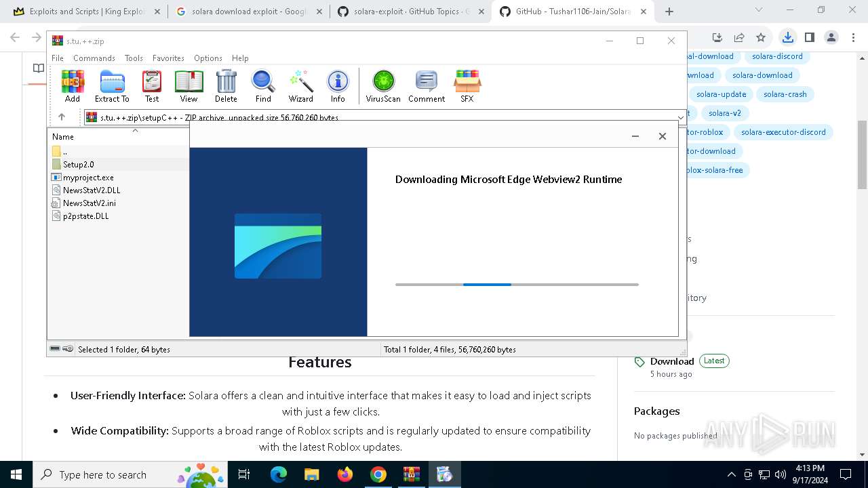Open the Tools menu

[x=134, y=58]
